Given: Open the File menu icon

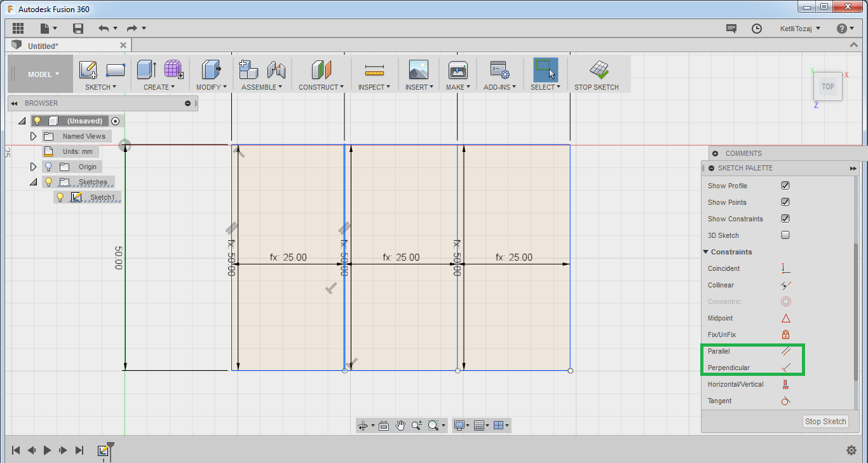Looking at the screenshot, I should tap(48, 28).
